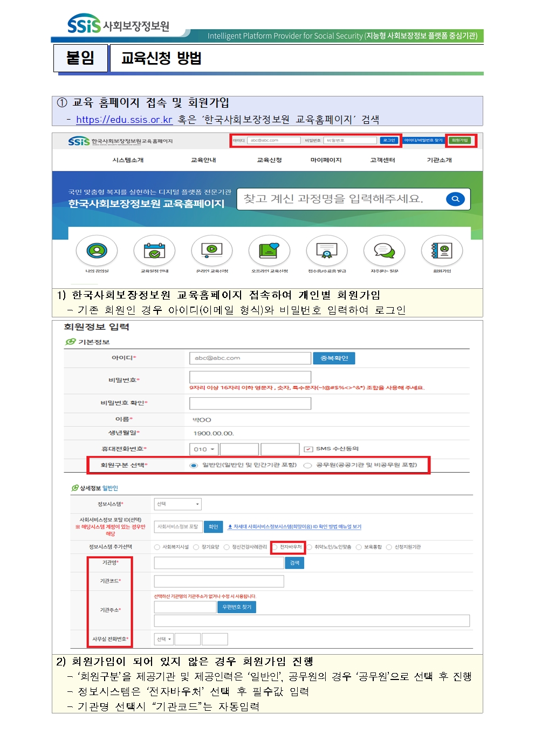This screenshot has width=535, height=756.
Task: Click the blue search magnifier icon
Action: click(456, 199)
